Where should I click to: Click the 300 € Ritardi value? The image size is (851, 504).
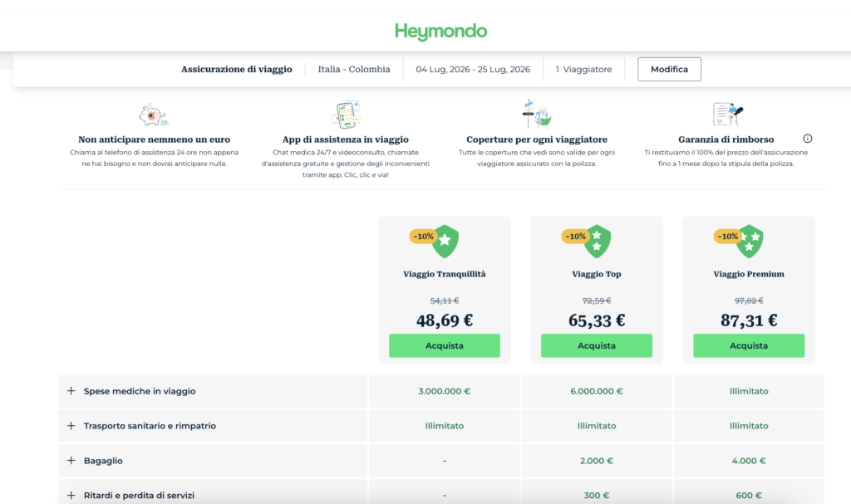597,496
